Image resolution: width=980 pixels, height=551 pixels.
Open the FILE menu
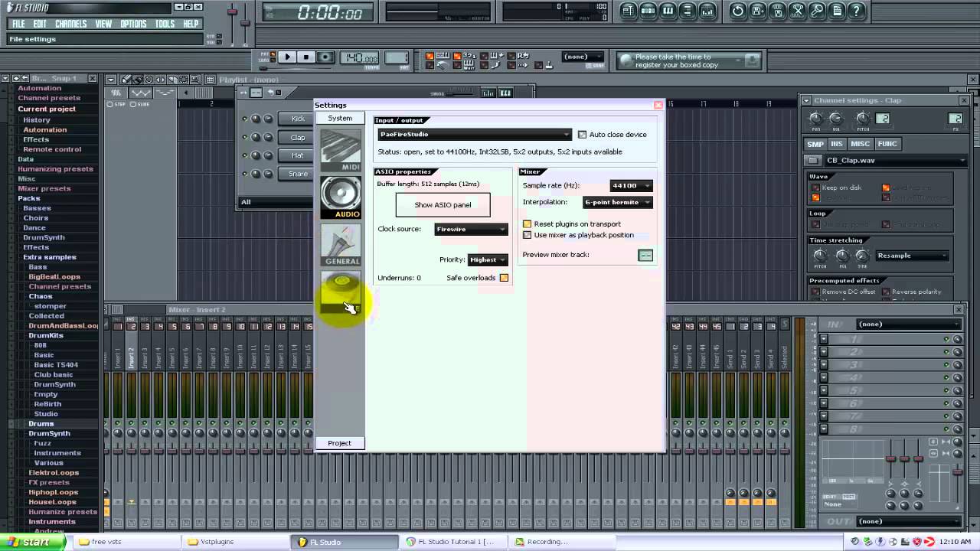18,24
